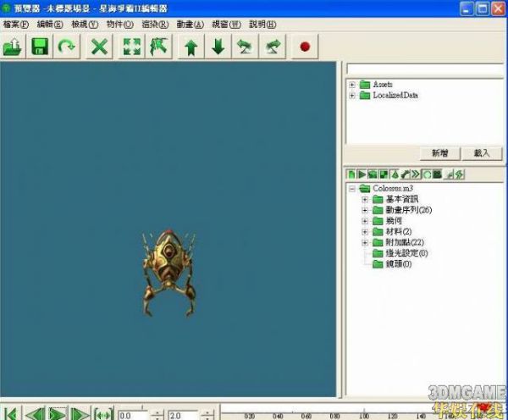This screenshot has width=508, height=420.
Task: Open the 視窗(W) menu
Action: [226, 25]
